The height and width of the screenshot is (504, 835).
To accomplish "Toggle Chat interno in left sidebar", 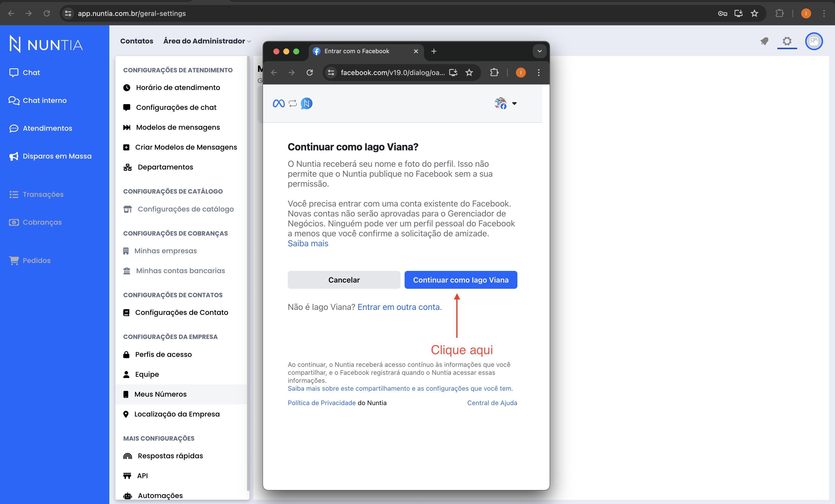I will (x=44, y=100).
